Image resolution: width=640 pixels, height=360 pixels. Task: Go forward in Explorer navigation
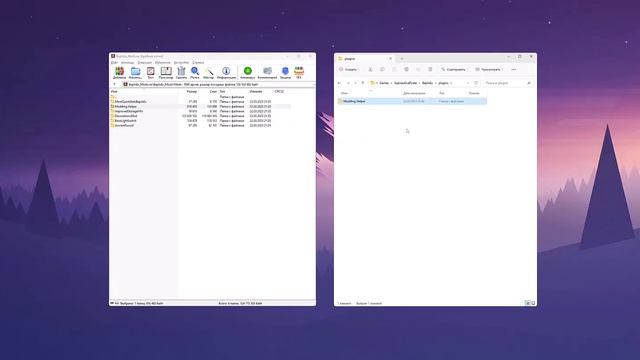tap(348, 83)
